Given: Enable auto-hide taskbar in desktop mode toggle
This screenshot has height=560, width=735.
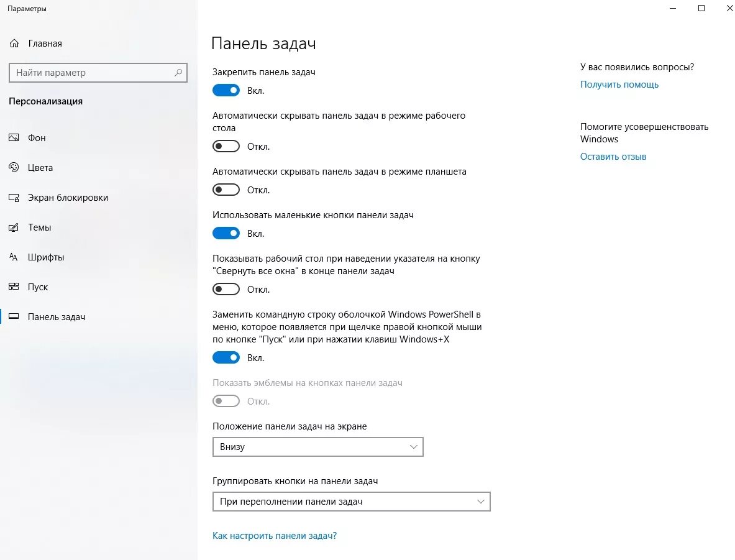Looking at the screenshot, I should [x=226, y=147].
